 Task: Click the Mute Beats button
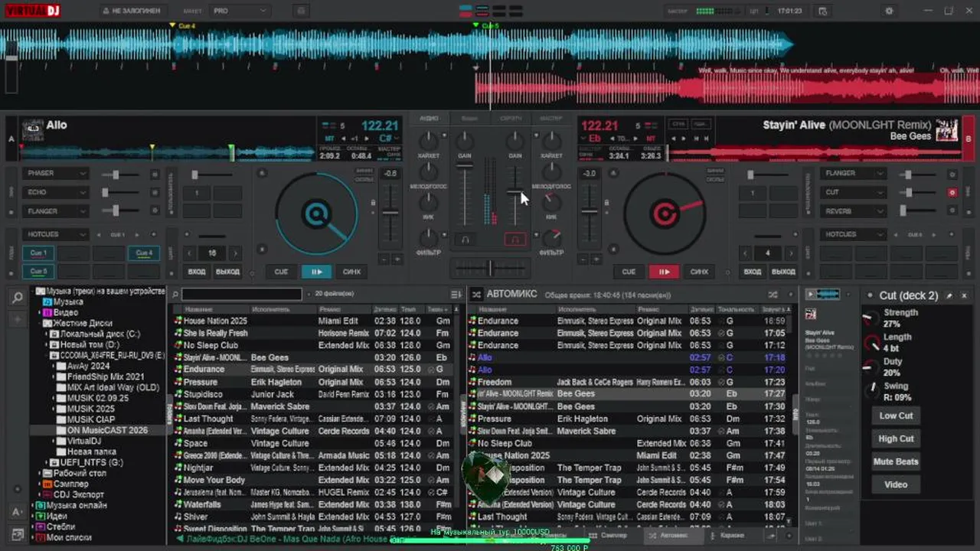[896, 461]
